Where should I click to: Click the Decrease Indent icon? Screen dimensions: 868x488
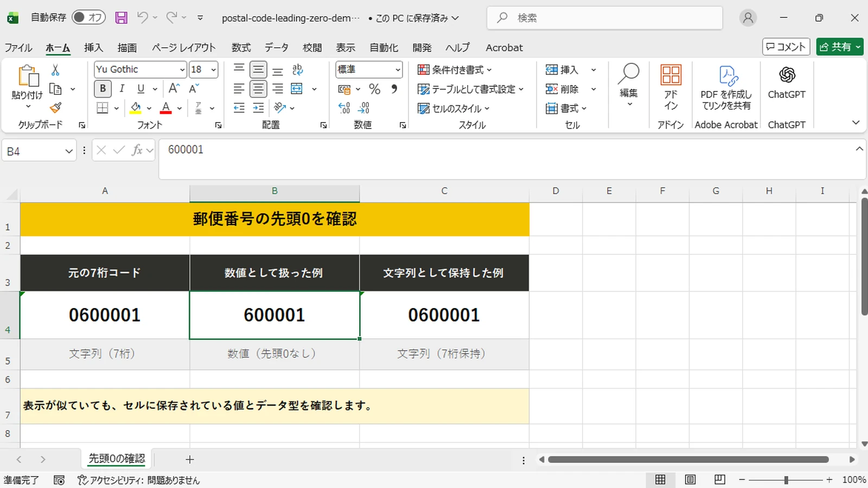239,108
